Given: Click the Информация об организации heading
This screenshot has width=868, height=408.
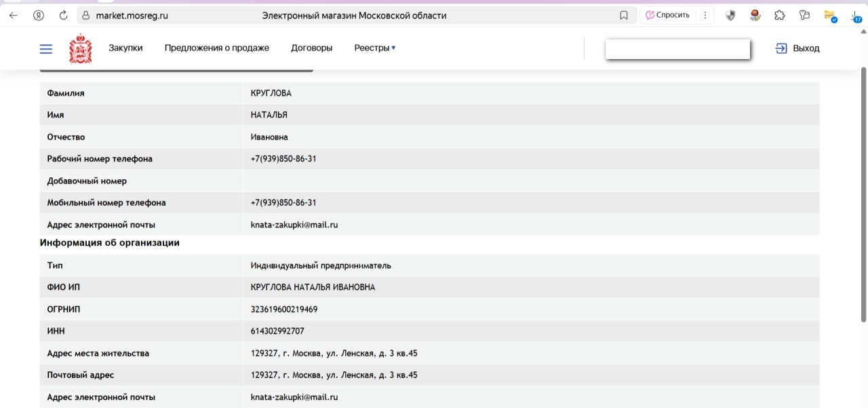Looking at the screenshot, I should (110, 242).
